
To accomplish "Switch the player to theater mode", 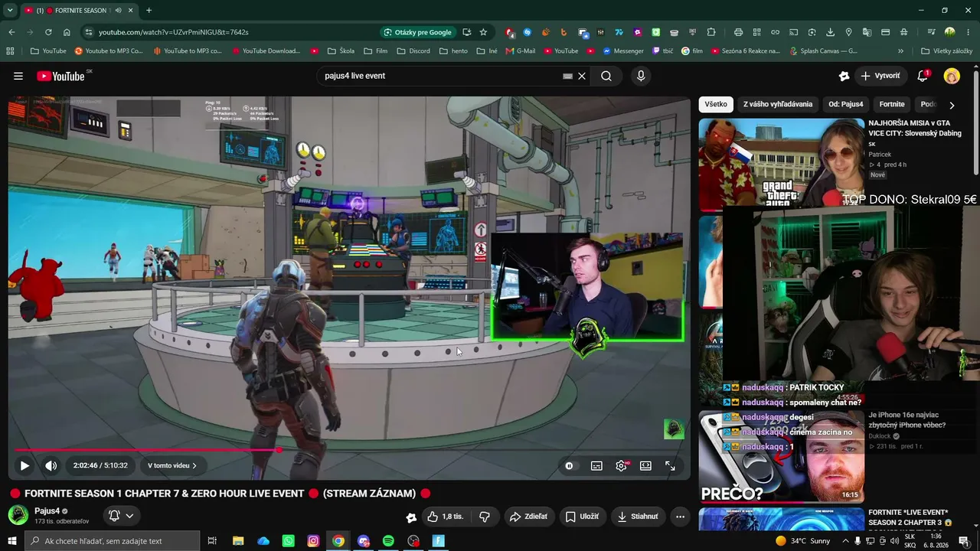I will (645, 465).
